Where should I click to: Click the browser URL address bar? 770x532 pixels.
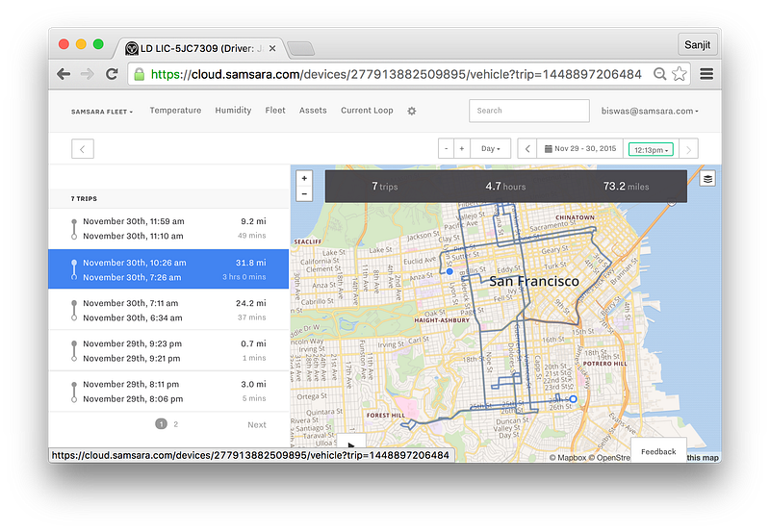pyautogui.click(x=397, y=75)
